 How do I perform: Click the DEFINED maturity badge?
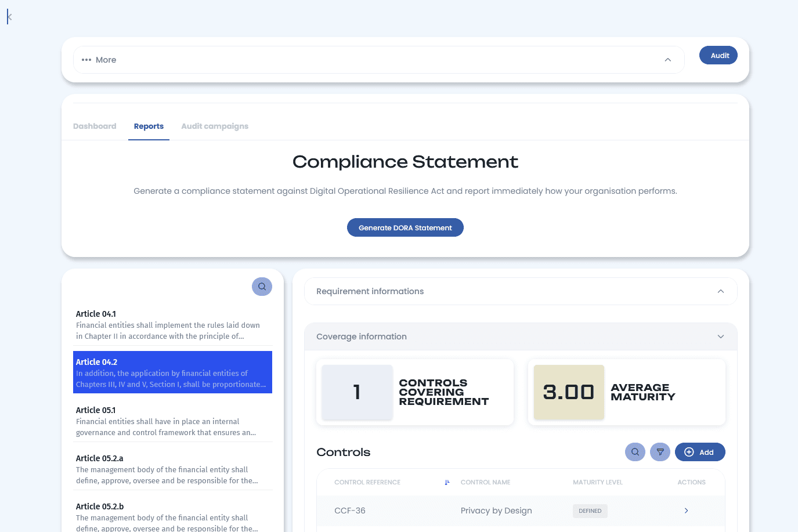590,511
